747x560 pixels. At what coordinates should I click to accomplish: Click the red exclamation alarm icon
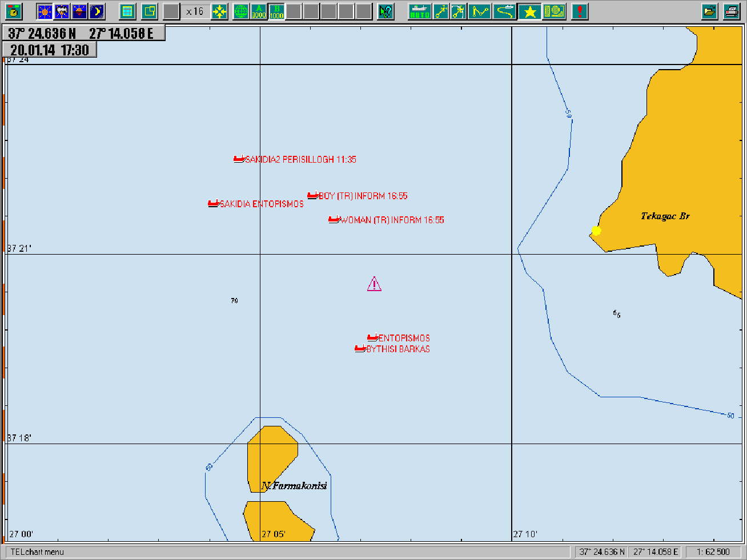[580, 11]
